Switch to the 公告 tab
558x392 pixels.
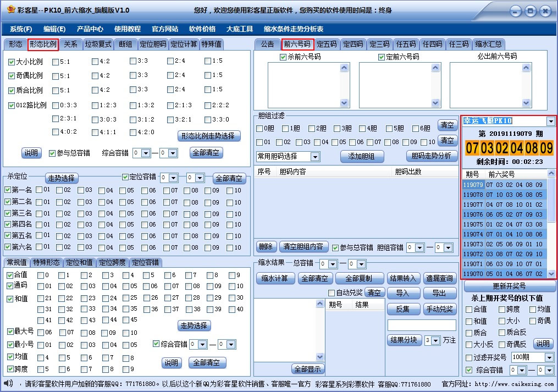tap(268, 45)
